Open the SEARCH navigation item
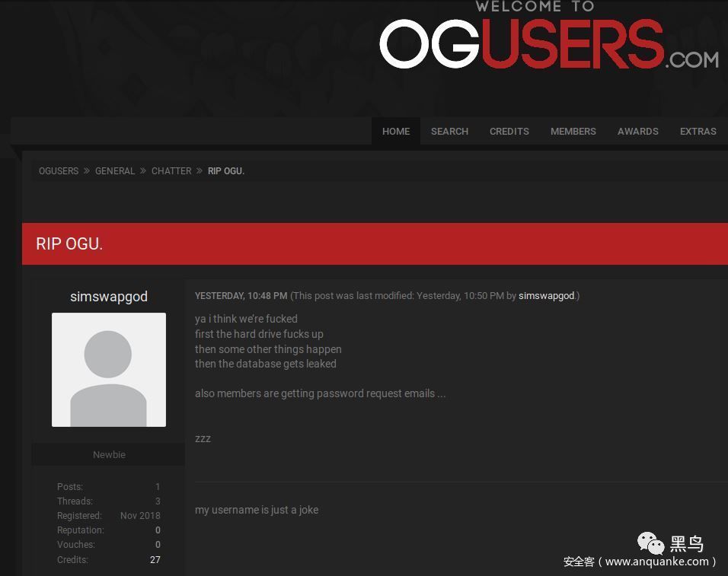728x576 pixels. click(449, 131)
